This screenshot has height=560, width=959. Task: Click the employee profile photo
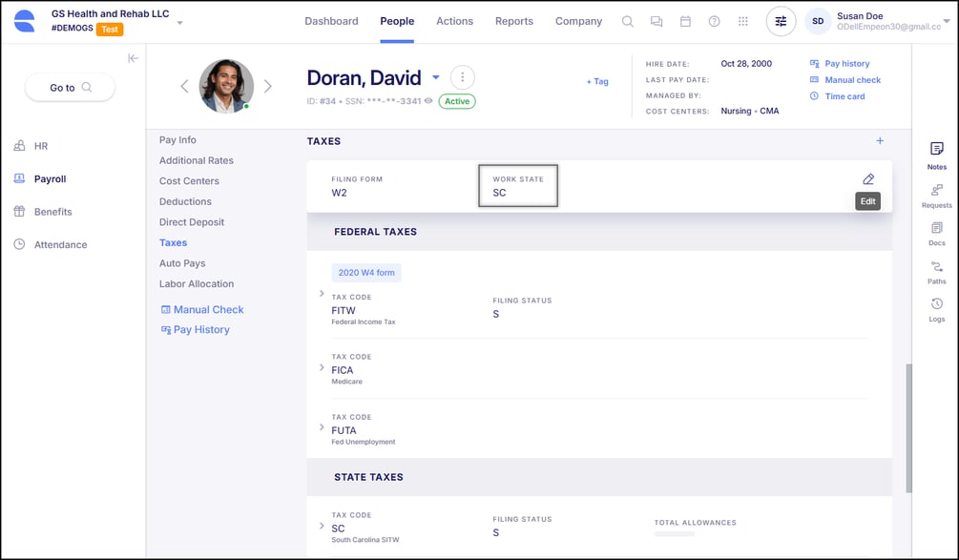pos(226,86)
